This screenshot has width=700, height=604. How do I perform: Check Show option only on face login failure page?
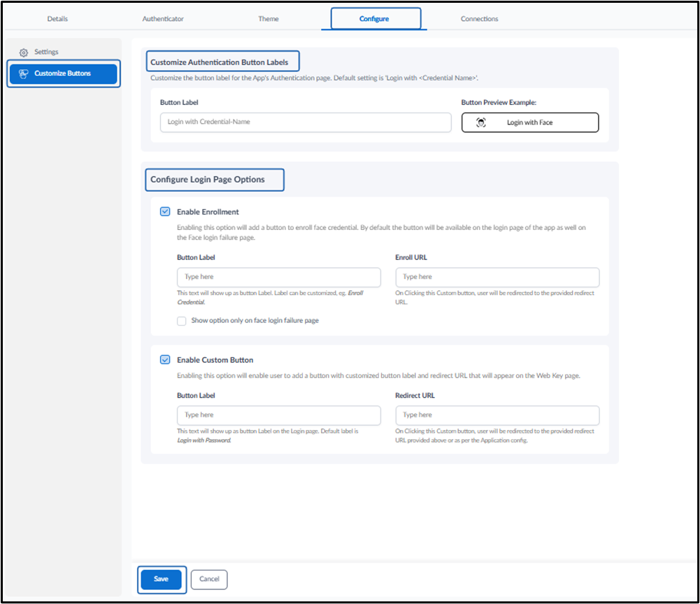(182, 321)
